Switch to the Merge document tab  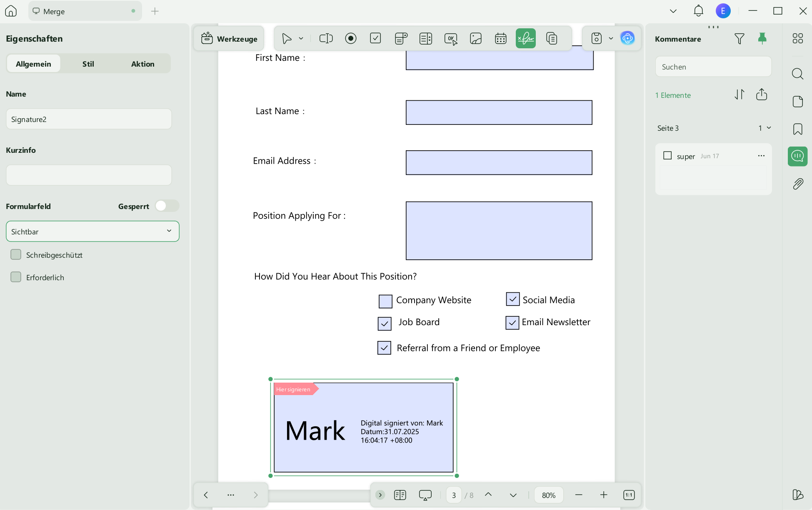pos(85,11)
